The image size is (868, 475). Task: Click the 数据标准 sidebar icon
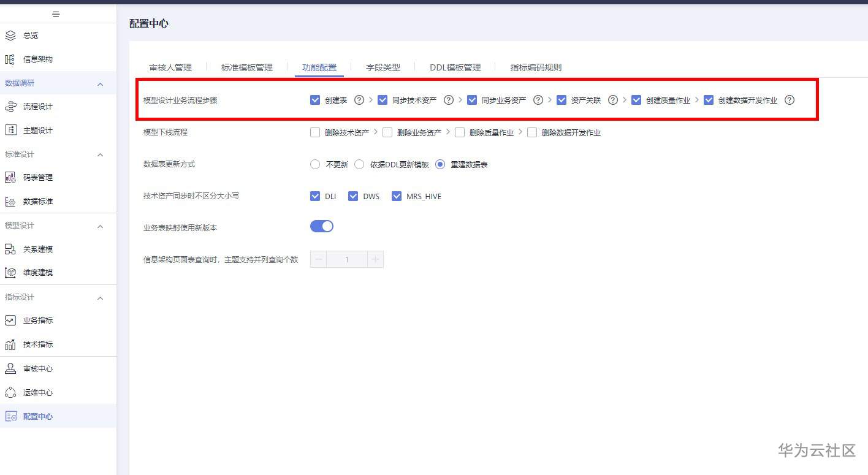10,202
